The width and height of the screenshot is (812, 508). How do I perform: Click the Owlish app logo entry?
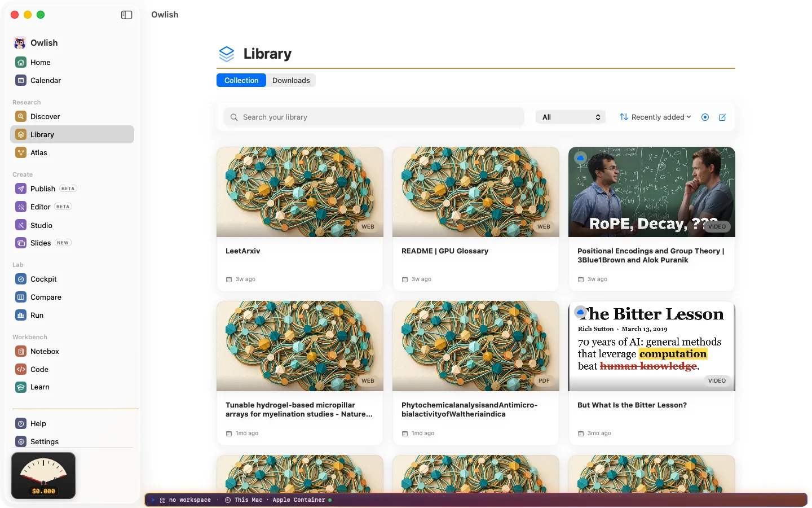[x=36, y=43]
